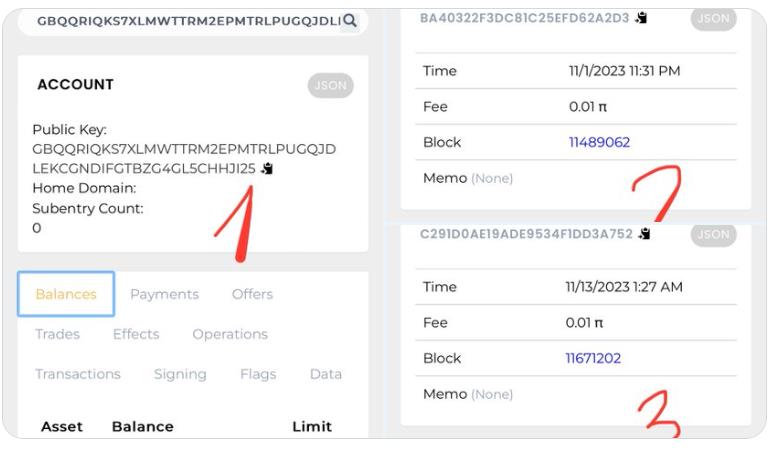
Task: Open JSON view for the Account panel
Action: click(331, 85)
